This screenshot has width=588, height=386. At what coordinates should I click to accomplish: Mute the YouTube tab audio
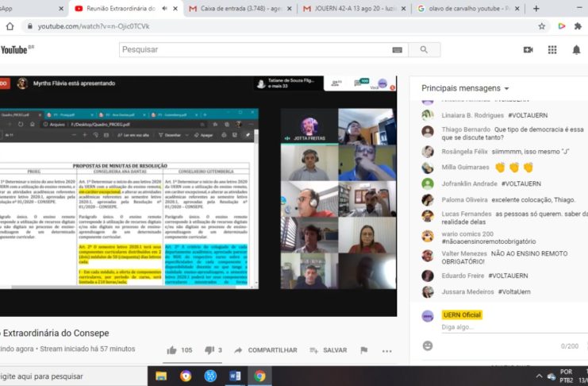click(164, 8)
